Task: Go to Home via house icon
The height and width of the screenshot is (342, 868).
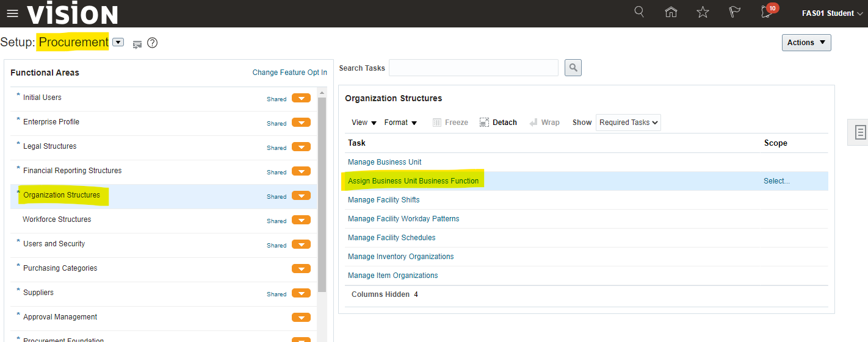Action: 671,12
